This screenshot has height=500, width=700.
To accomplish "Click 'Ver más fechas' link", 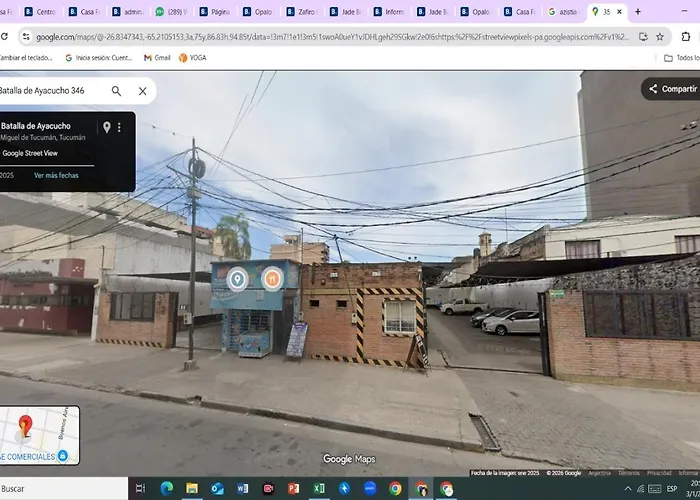I will [x=56, y=175].
